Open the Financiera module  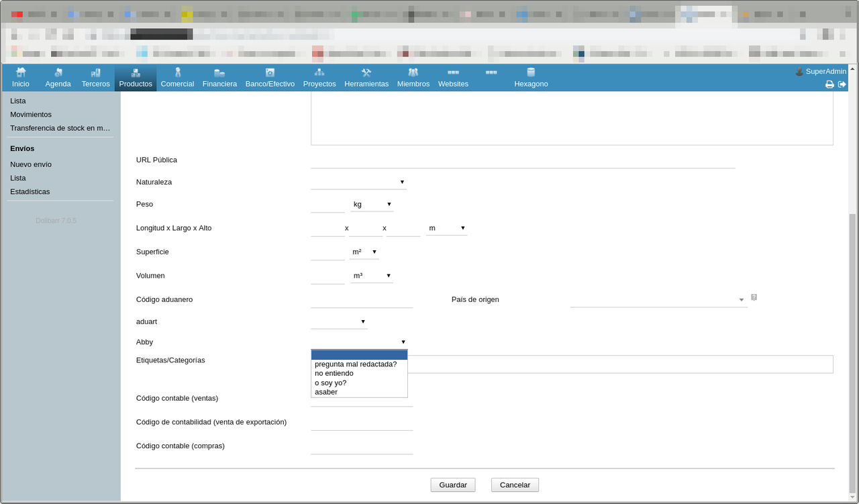click(219, 78)
